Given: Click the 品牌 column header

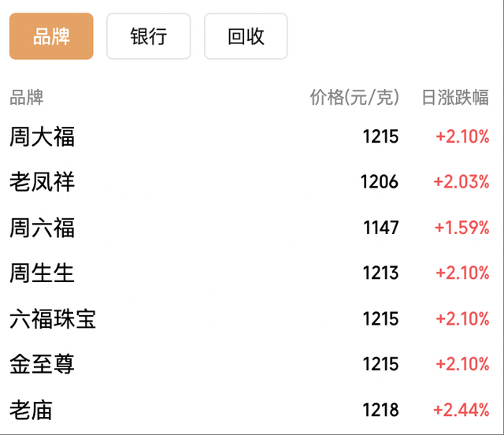Looking at the screenshot, I should 27,98.
